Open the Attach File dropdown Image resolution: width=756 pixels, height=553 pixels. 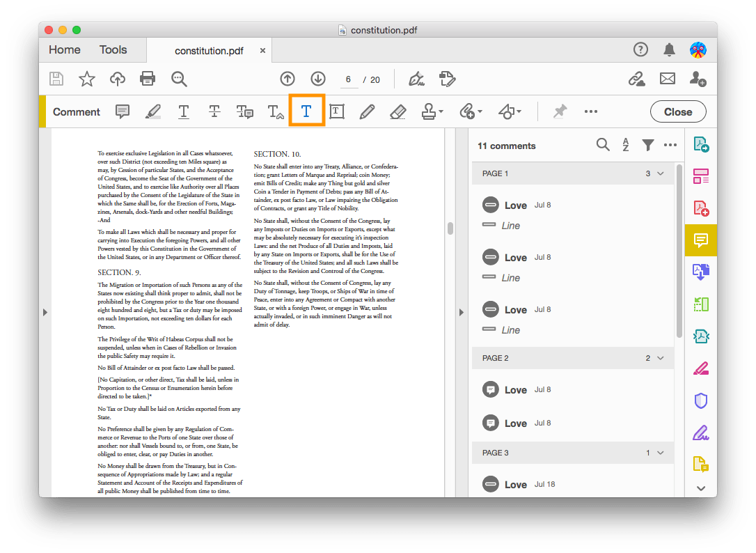coord(471,111)
